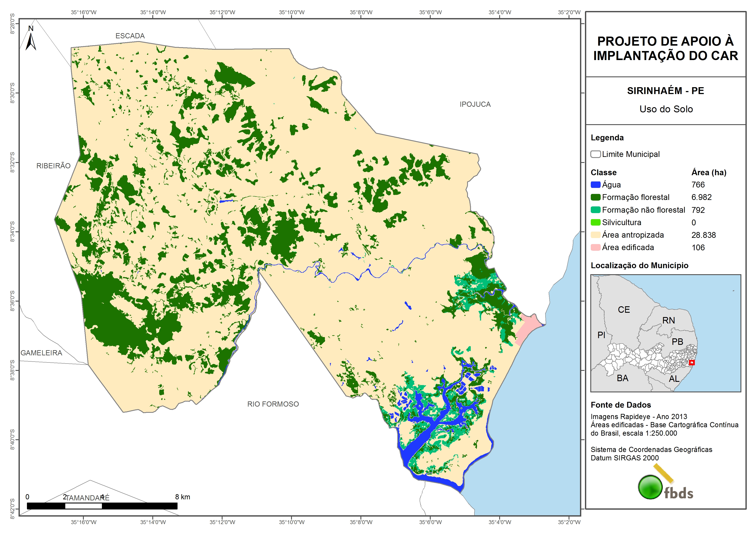Click the bright green Silvicultura swatch
756x534 pixels.
pyautogui.click(x=595, y=222)
